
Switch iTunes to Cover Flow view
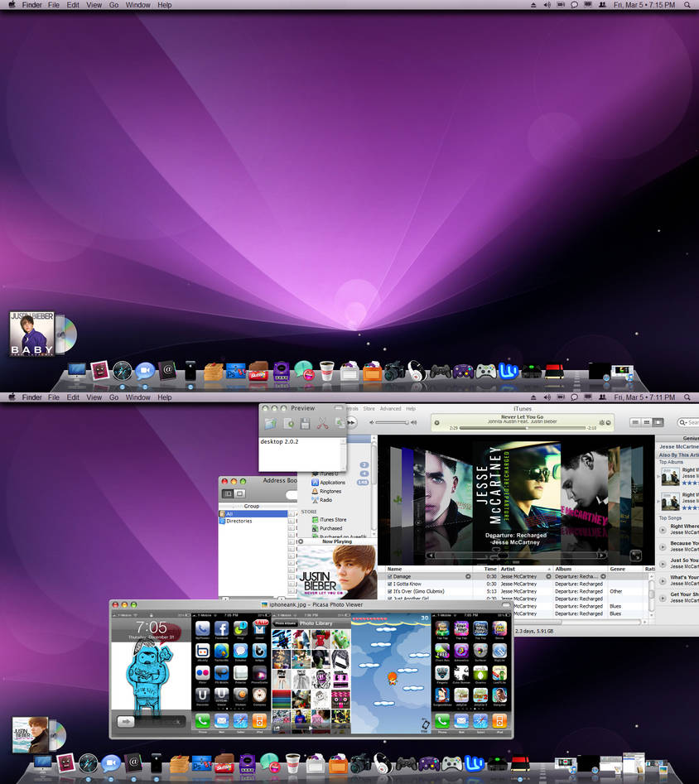(658, 422)
